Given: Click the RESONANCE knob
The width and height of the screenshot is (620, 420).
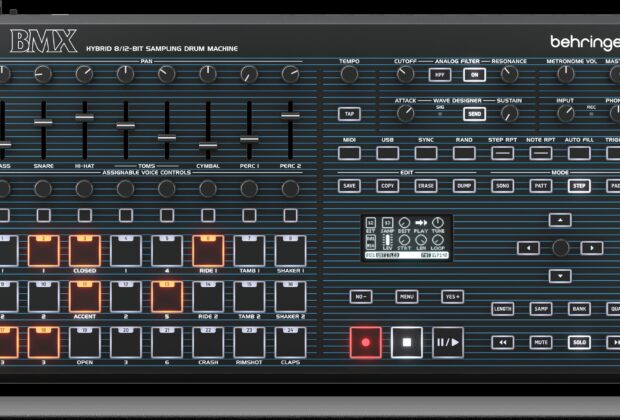Looking at the screenshot, I should pos(510,74).
